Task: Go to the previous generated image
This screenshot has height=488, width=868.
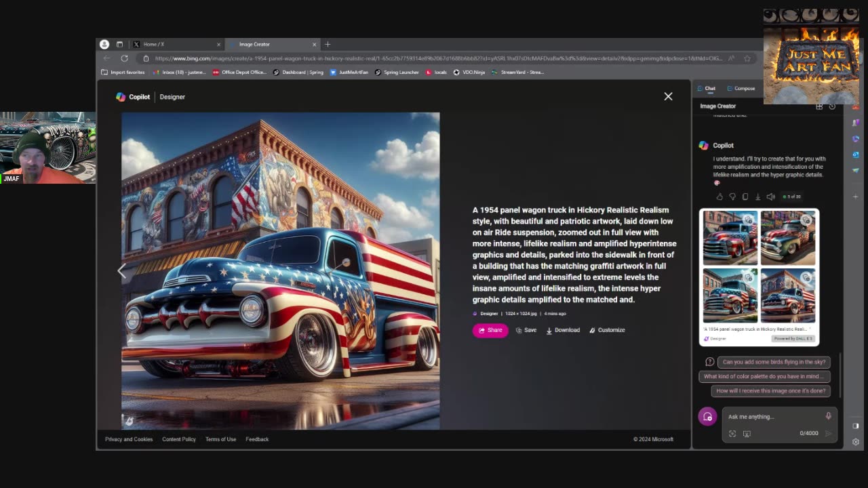Action: pos(122,271)
